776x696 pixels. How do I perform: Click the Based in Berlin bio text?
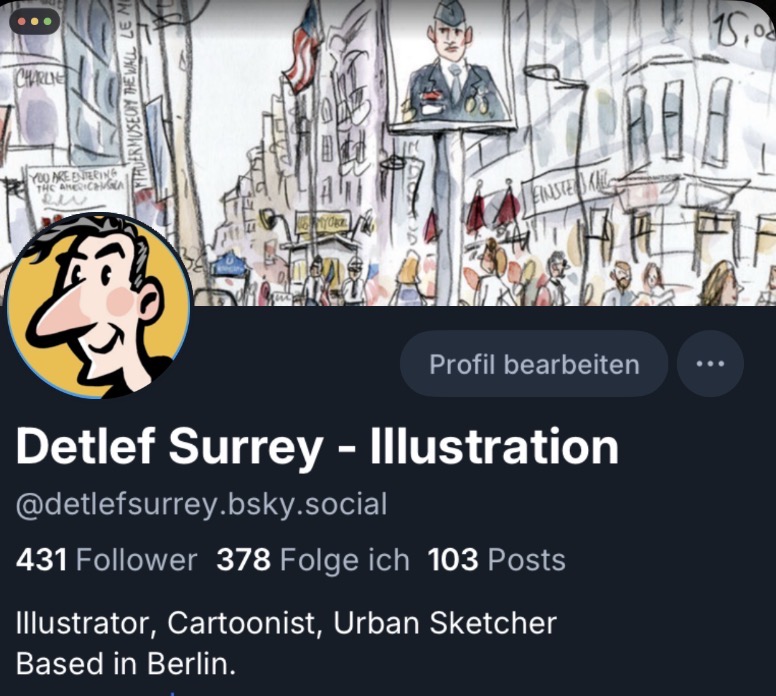click(126, 663)
